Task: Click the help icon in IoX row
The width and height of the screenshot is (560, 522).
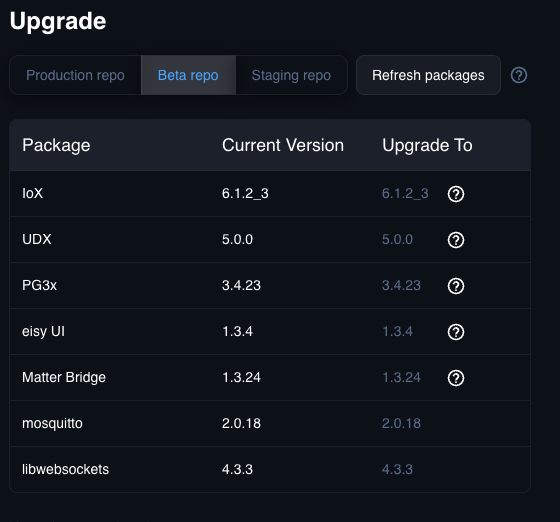Action: click(456, 194)
